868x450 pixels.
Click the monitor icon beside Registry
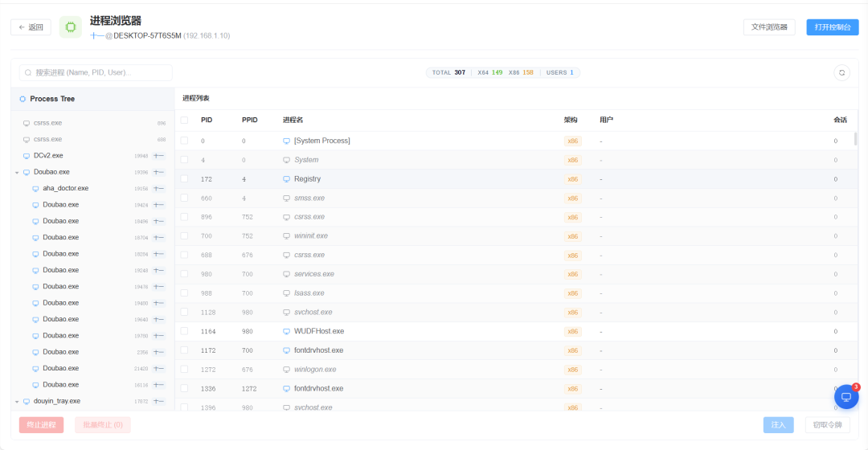[x=286, y=179]
